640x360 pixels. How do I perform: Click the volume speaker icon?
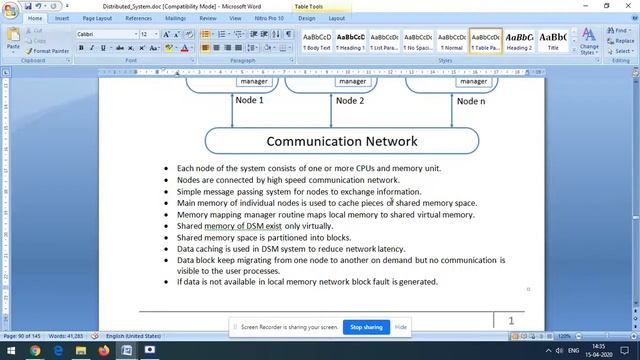point(560,351)
